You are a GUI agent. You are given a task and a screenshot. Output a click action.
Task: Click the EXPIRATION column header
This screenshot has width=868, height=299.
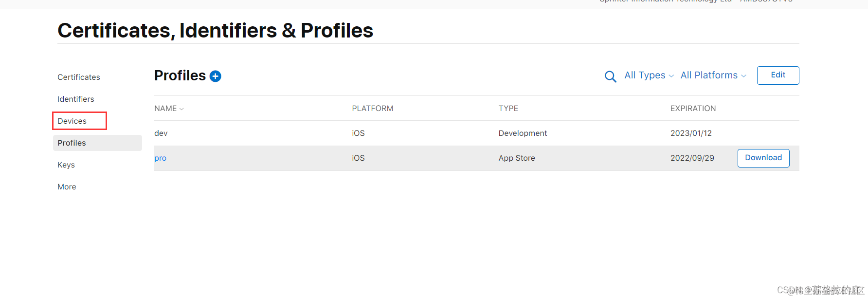tap(693, 109)
